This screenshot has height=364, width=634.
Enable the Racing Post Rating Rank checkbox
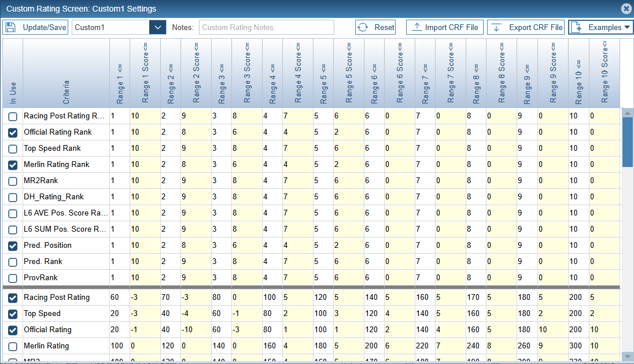[x=13, y=116]
